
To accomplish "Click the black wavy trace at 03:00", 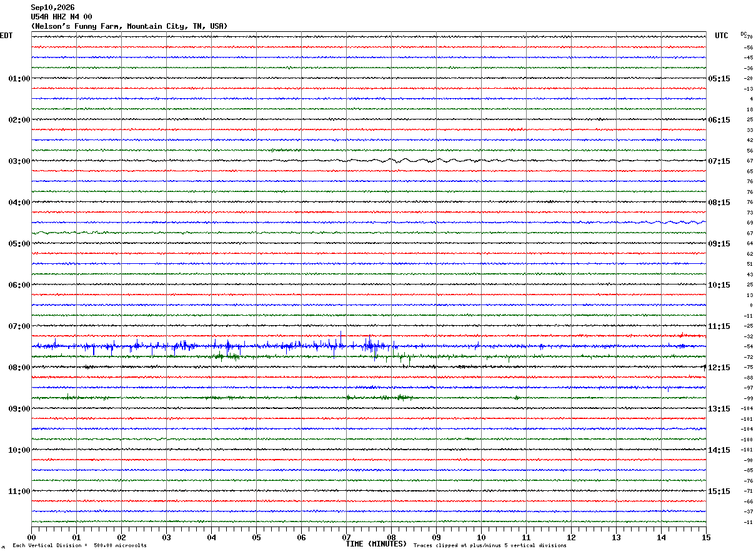I will [369, 161].
